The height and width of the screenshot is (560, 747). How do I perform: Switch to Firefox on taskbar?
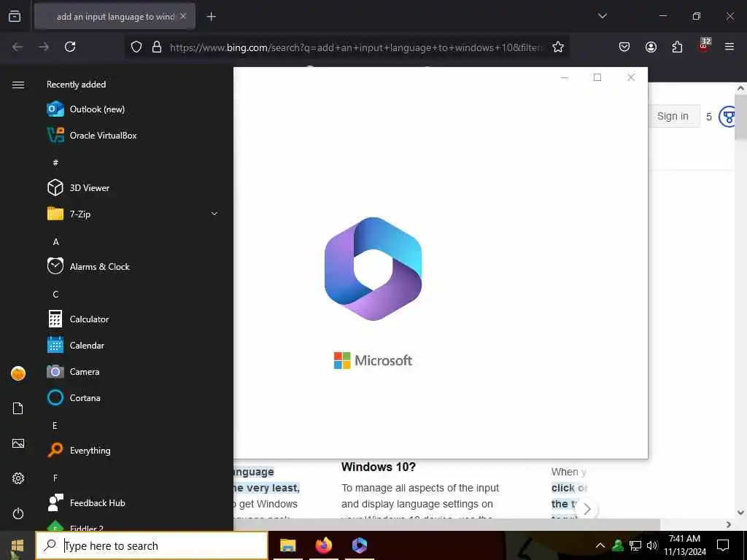point(323,545)
